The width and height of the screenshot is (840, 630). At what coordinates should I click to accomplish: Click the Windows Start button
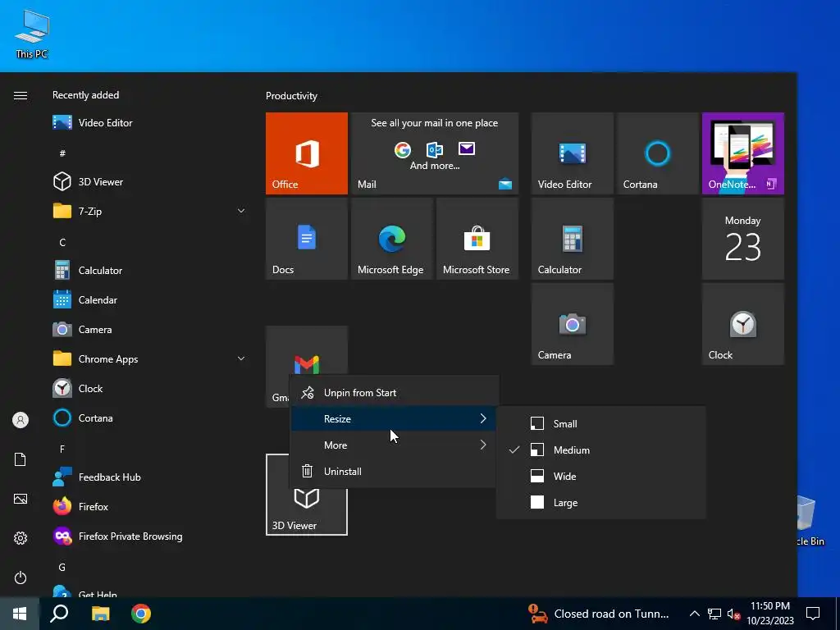20,614
